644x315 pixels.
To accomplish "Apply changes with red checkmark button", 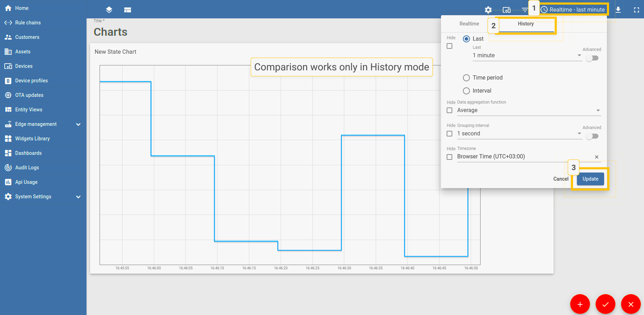I will (606, 304).
